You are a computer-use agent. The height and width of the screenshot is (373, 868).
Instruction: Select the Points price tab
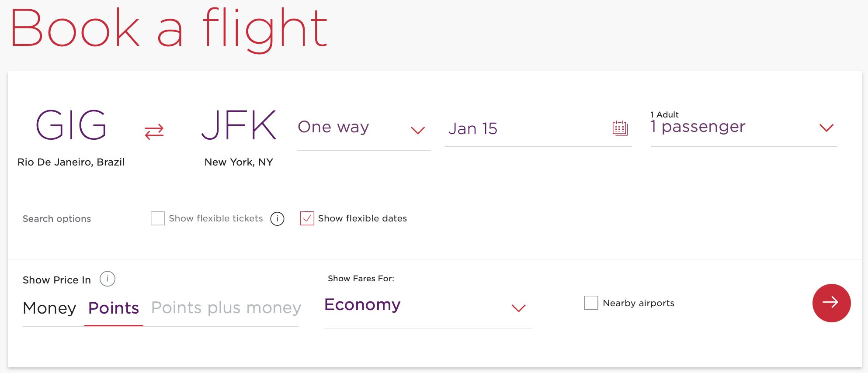[x=114, y=308]
